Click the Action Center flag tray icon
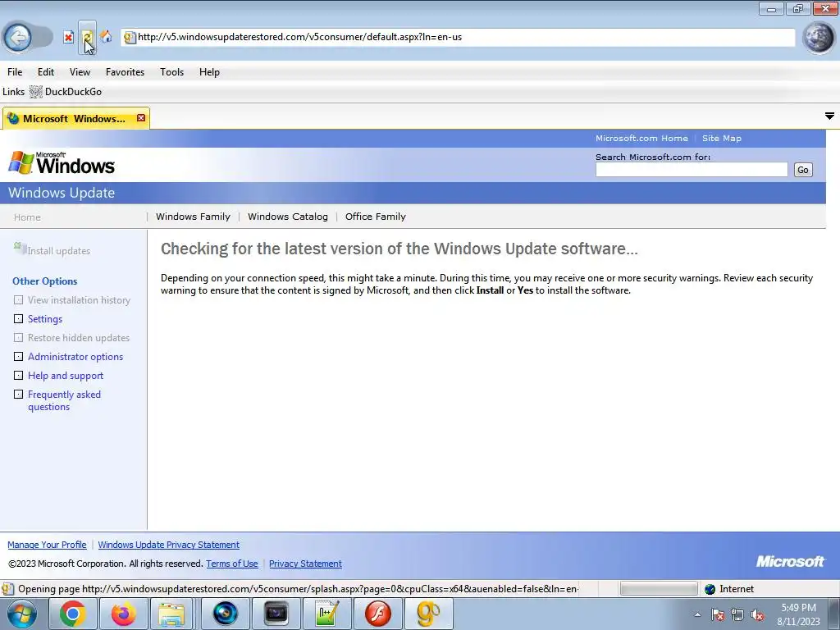The height and width of the screenshot is (630, 840). pyautogui.click(x=718, y=615)
